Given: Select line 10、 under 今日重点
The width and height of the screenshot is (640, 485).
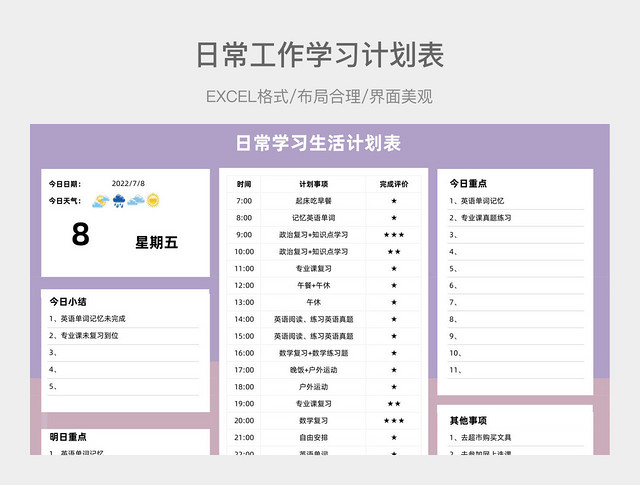Looking at the screenshot, I should 516,353.
